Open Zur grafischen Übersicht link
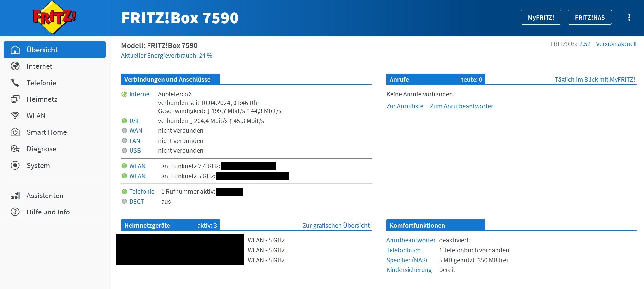This screenshot has width=644, height=289. (336, 226)
